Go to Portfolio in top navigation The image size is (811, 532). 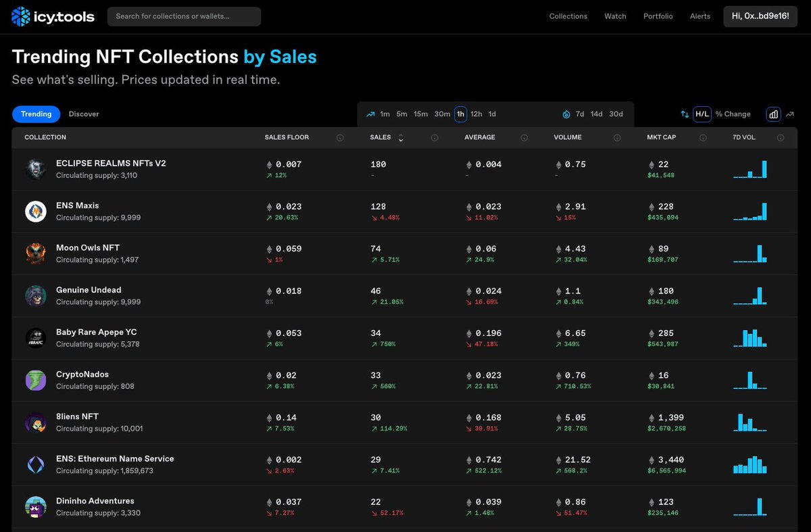click(658, 16)
